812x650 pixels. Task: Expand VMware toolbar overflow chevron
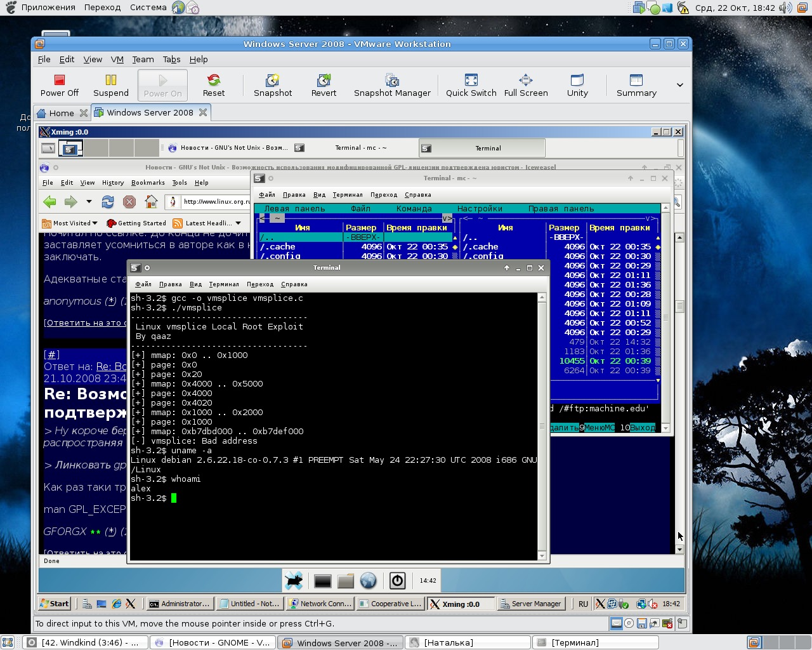tap(679, 85)
